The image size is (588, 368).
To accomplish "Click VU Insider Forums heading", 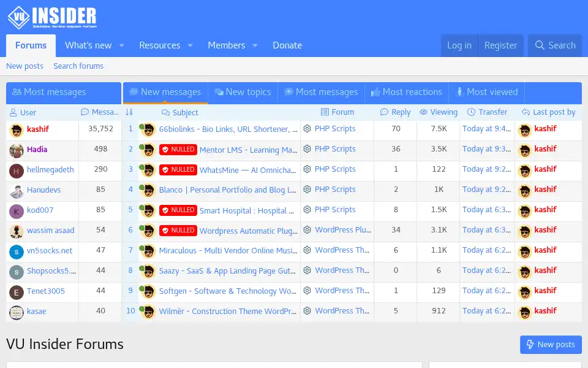I will click(65, 344).
